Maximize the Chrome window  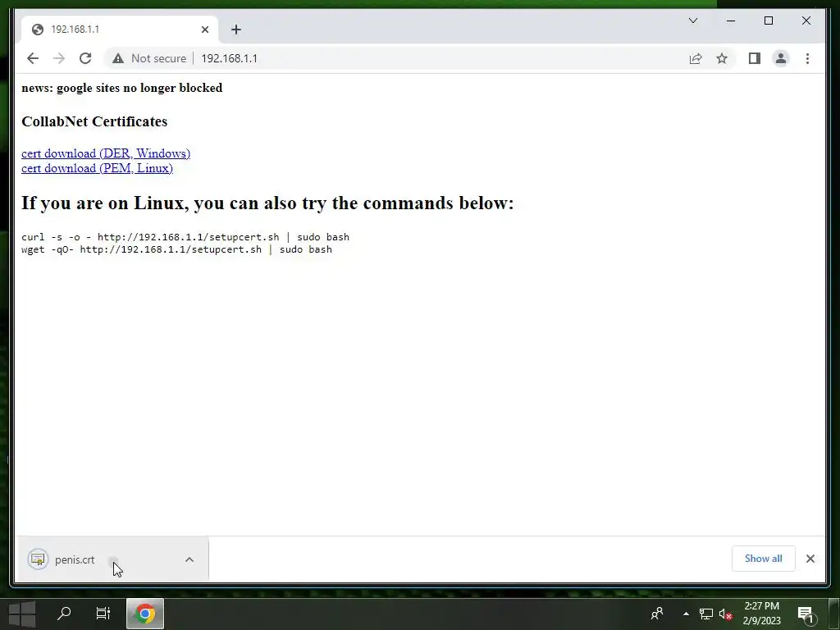[x=769, y=21]
